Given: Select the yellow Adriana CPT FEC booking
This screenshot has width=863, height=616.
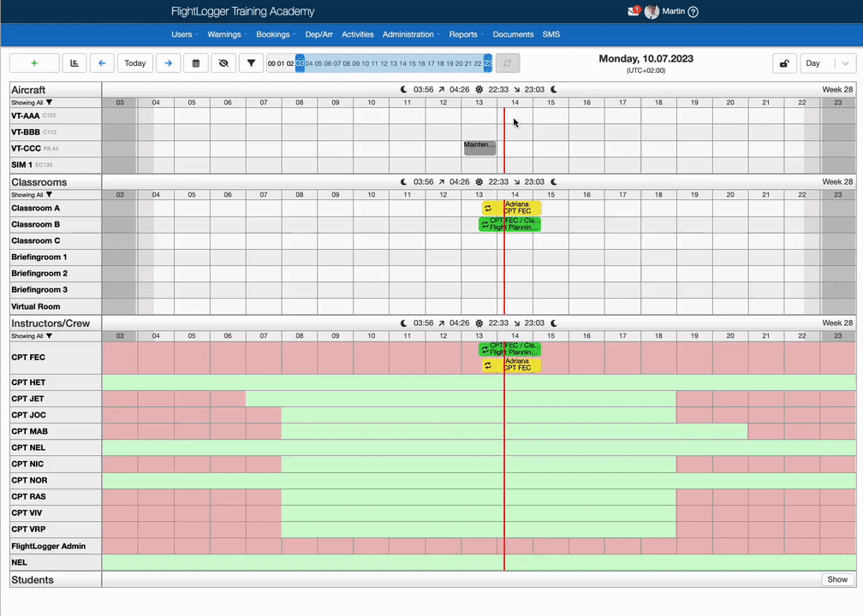Looking at the screenshot, I should (514, 208).
